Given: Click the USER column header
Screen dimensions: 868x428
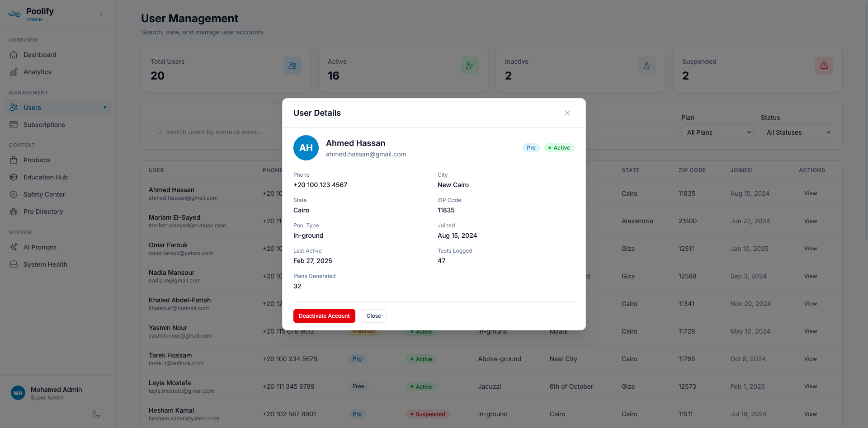Looking at the screenshot, I should tap(156, 170).
